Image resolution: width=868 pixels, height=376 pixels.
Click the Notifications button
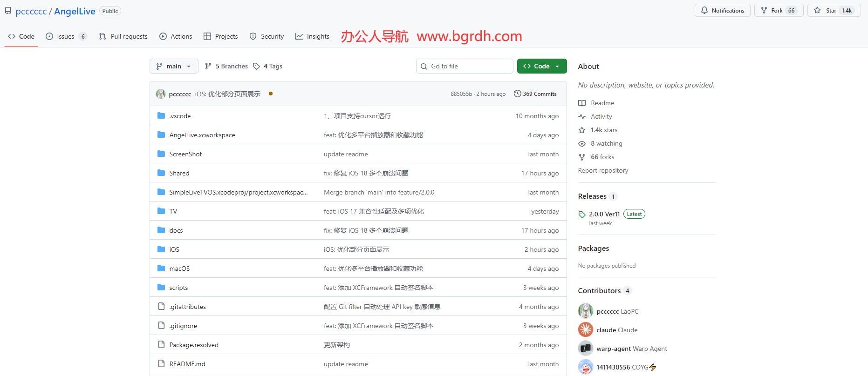(723, 10)
